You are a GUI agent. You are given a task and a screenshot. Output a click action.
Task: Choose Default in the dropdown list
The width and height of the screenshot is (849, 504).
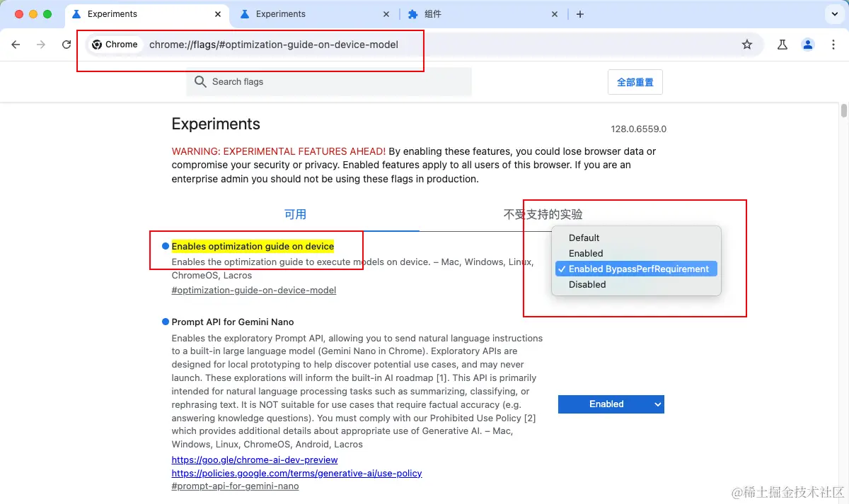636,238
